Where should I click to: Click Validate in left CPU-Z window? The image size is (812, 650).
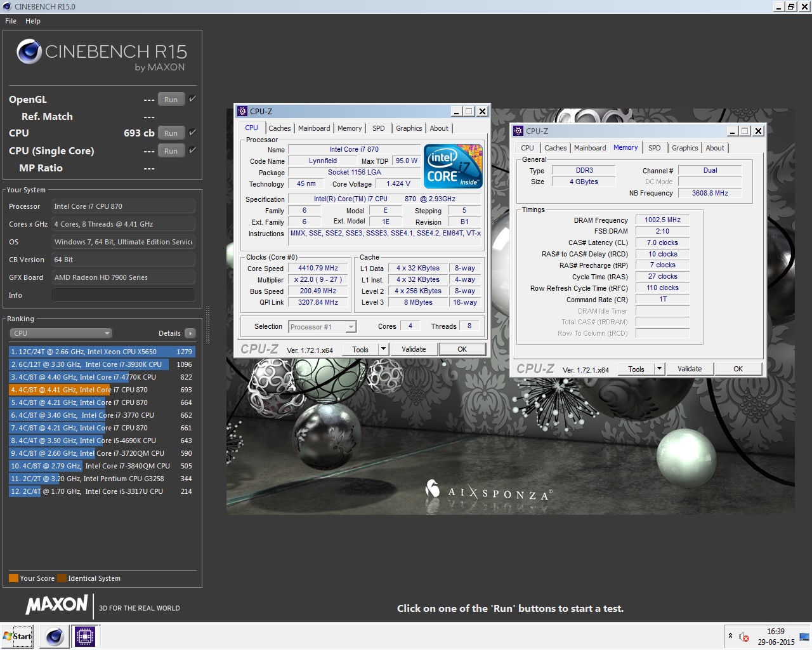point(414,349)
